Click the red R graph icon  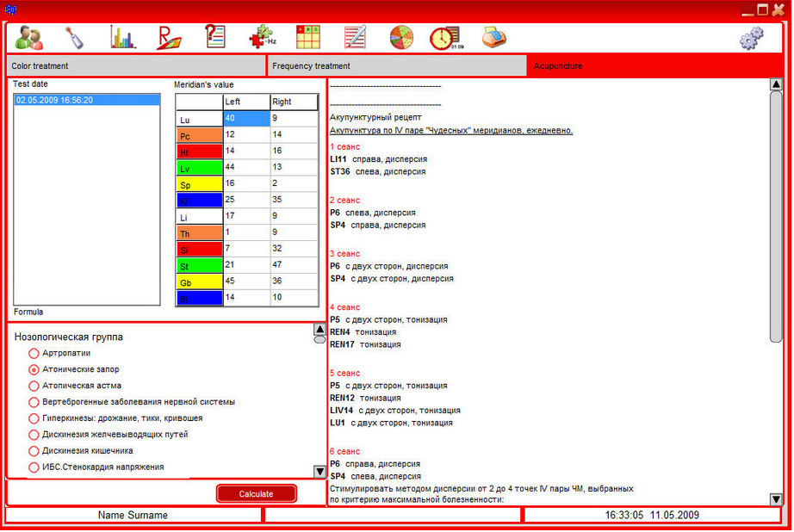tap(169, 37)
